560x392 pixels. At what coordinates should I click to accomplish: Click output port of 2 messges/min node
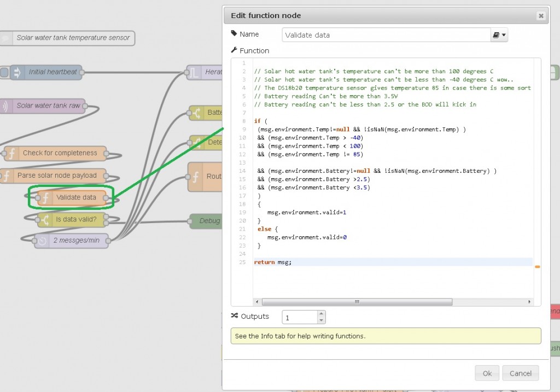point(108,241)
